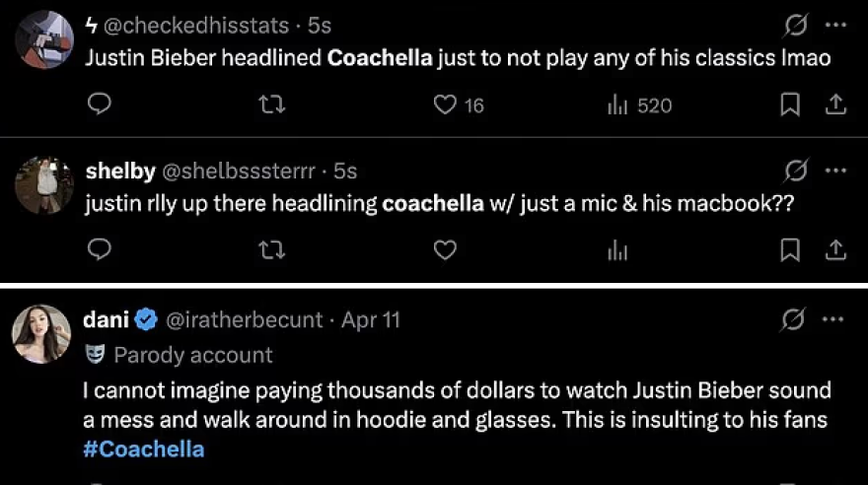Open the @shelbsssterrr profile handle

pos(237,172)
